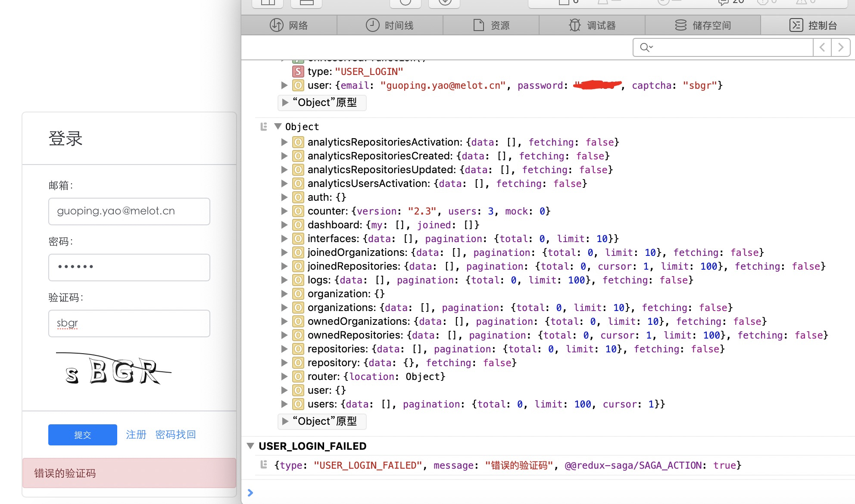Go to next search result arrow

tap(841, 47)
